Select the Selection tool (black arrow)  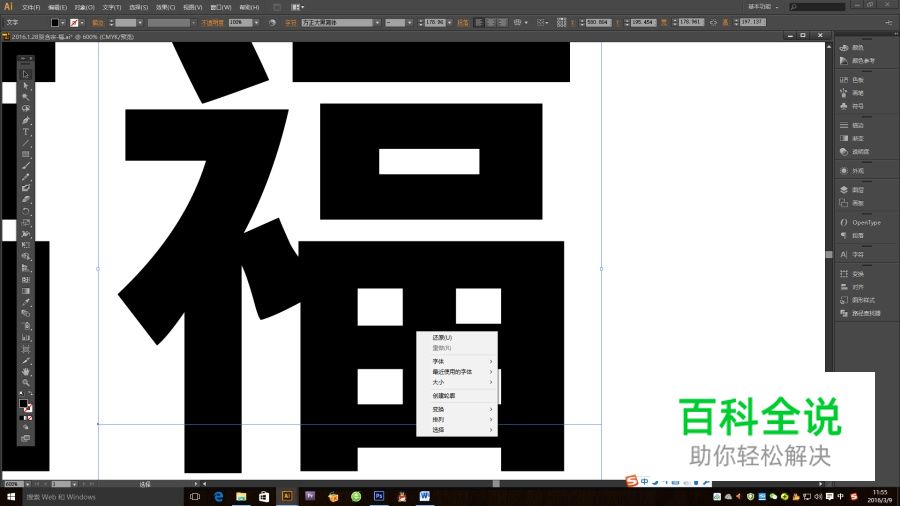(25, 74)
